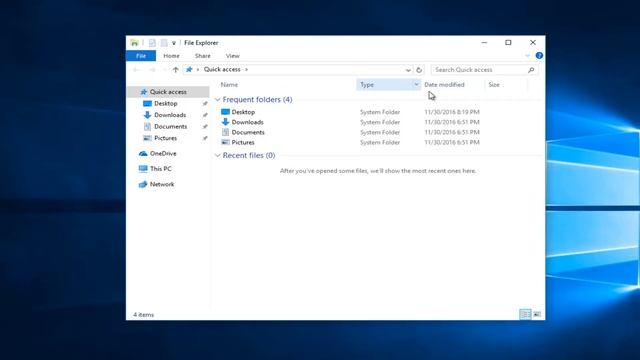Click the pin icon beside Desktop
The image size is (640, 360).
(x=205, y=104)
